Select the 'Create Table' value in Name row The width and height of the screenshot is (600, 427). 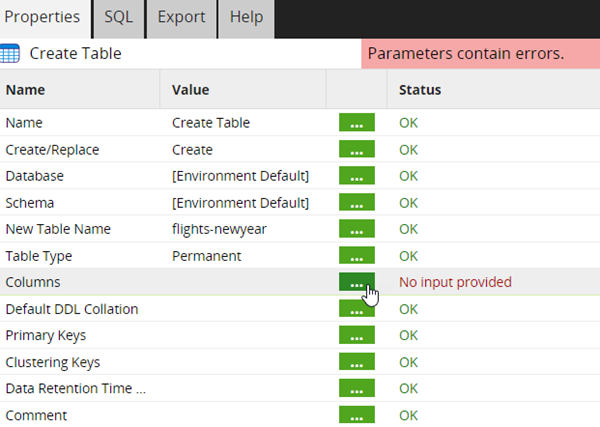click(211, 123)
